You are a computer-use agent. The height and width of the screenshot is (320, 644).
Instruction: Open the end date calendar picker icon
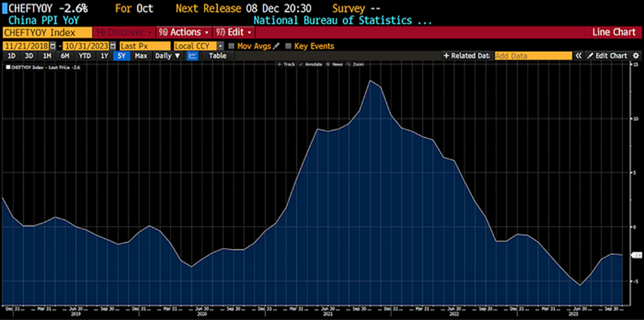(113, 46)
